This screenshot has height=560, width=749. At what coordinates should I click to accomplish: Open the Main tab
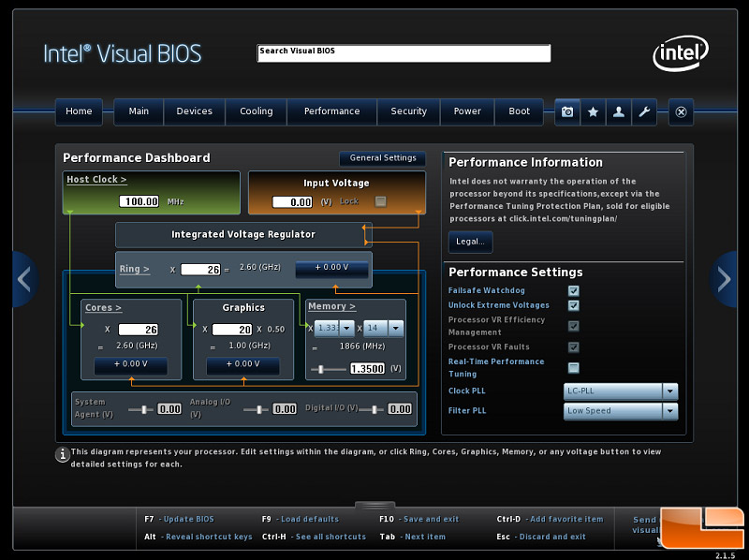point(139,111)
